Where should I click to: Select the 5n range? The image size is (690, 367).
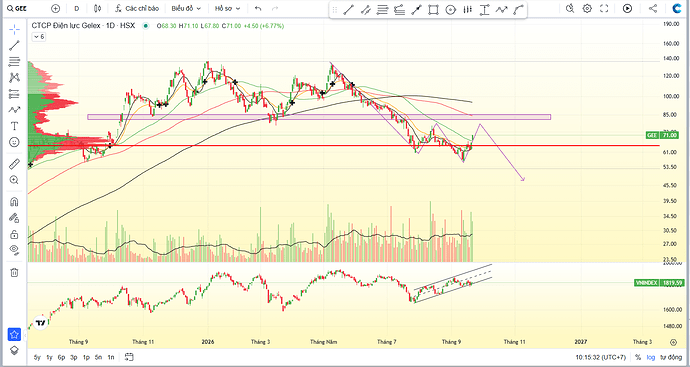[99, 357]
